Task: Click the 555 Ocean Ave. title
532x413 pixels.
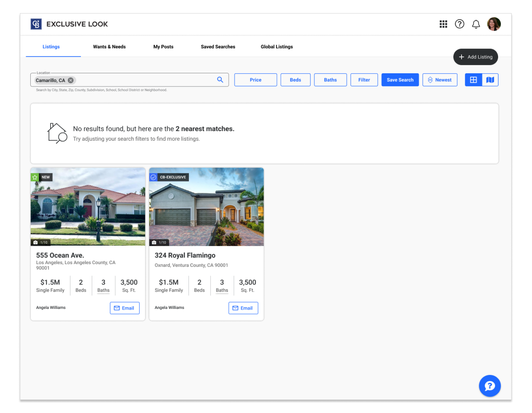Action: pos(60,256)
